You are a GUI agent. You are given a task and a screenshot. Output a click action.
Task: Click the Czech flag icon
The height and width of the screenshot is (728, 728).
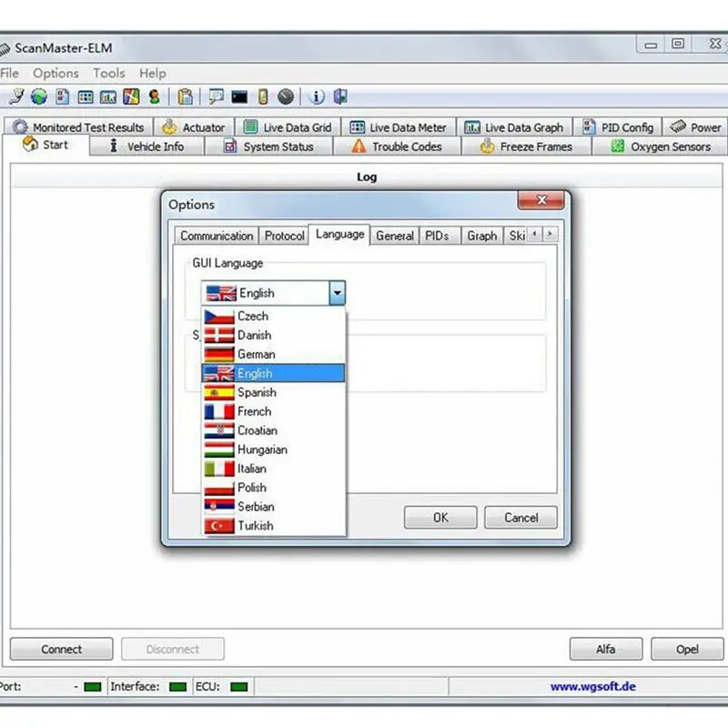(x=219, y=316)
